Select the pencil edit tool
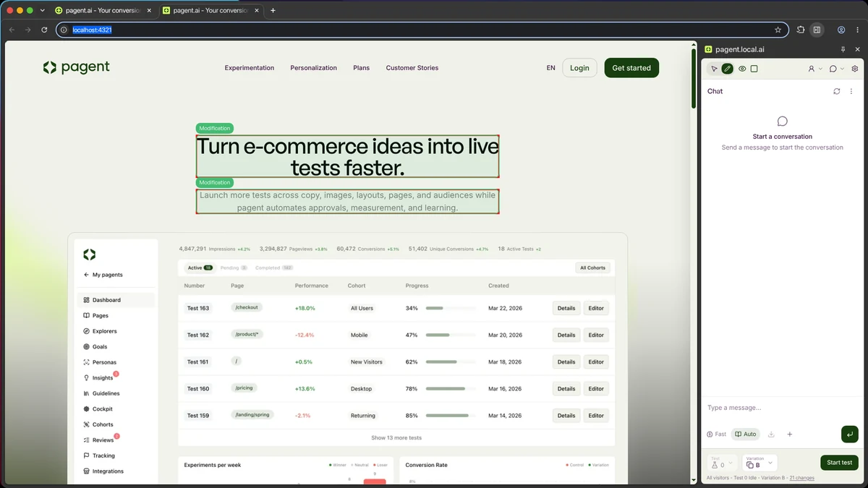868x488 pixels. (728, 69)
